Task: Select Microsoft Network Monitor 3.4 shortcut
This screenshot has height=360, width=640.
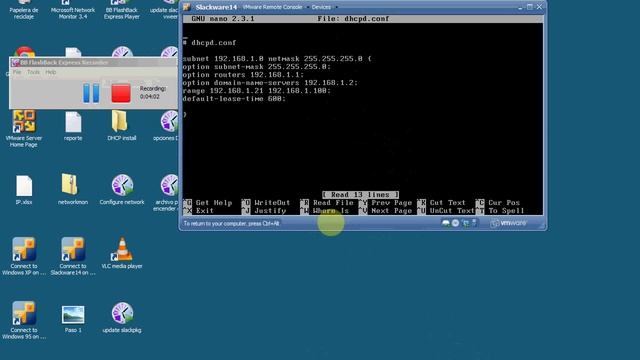Action: coord(73,10)
